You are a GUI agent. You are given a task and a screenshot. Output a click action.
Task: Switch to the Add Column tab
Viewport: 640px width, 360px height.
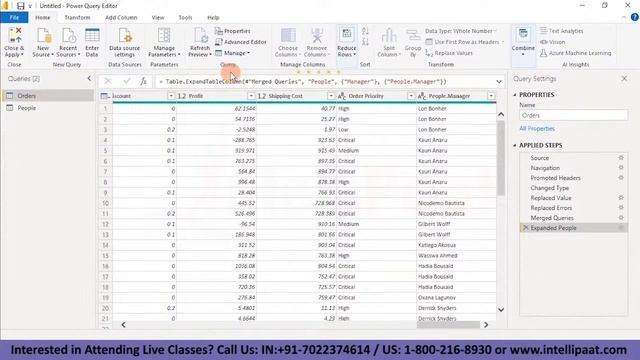tap(121, 18)
